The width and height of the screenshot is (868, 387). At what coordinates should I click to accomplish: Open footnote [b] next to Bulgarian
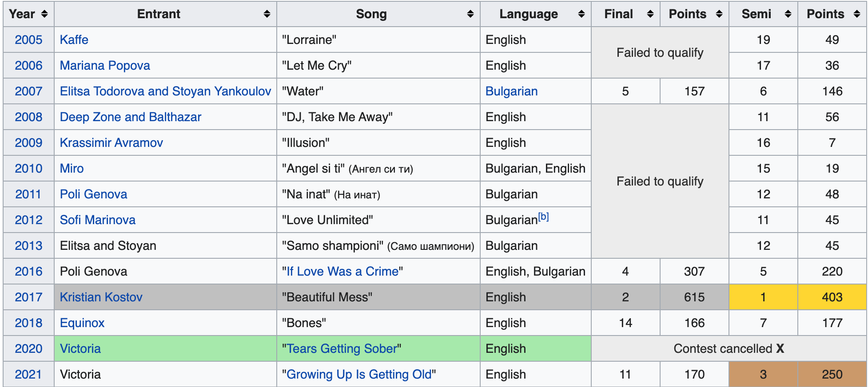coord(543,217)
